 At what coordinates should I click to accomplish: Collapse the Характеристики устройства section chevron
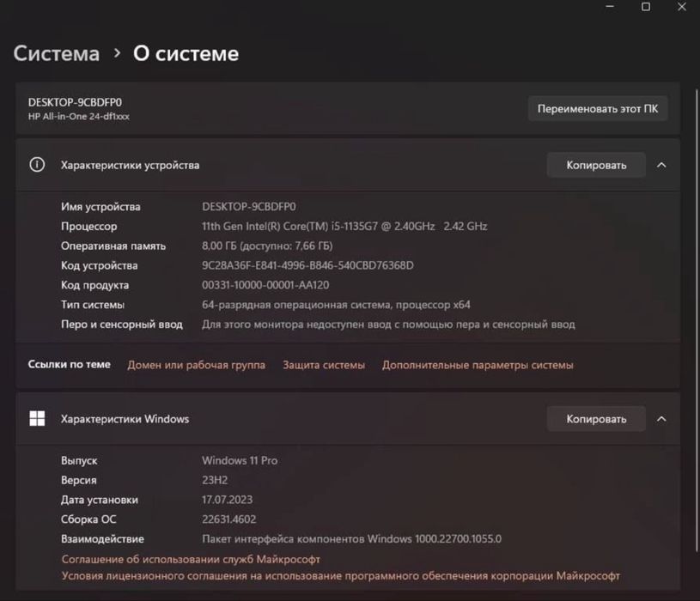(661, 165)
